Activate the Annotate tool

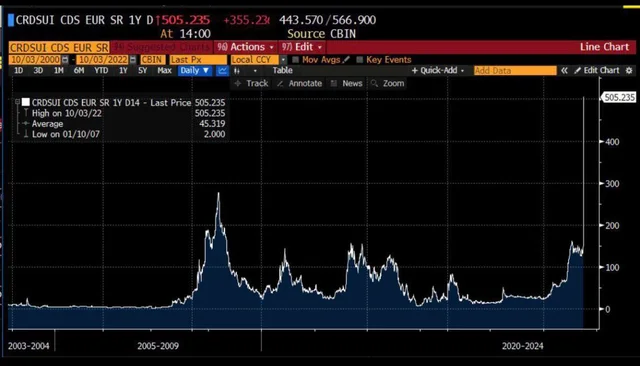[x=300, y=83]
